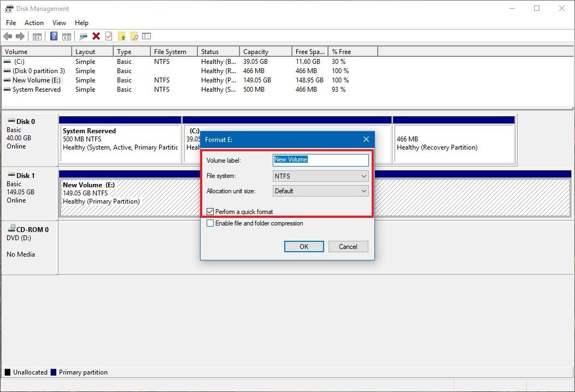Image resolution: width=575 pixels, height=392 pixels.
Task: Click the Export List toolbar icon
Action: [146, 36]
